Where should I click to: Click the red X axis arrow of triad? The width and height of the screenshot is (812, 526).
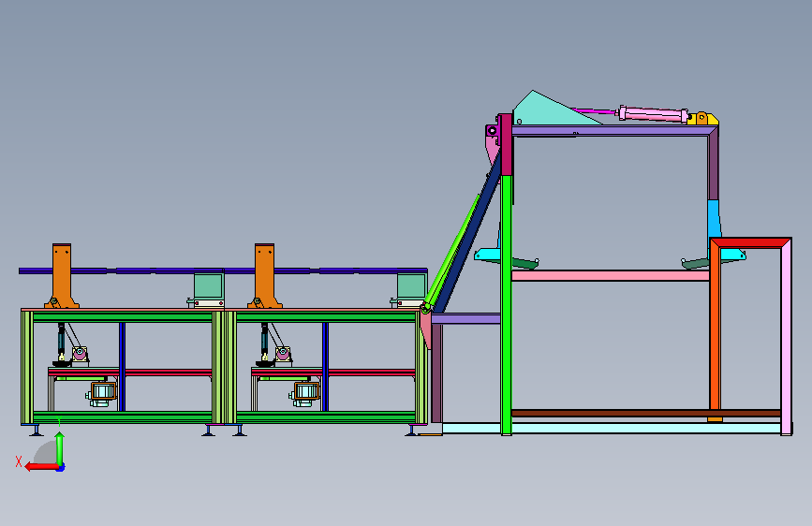(41, 466)
